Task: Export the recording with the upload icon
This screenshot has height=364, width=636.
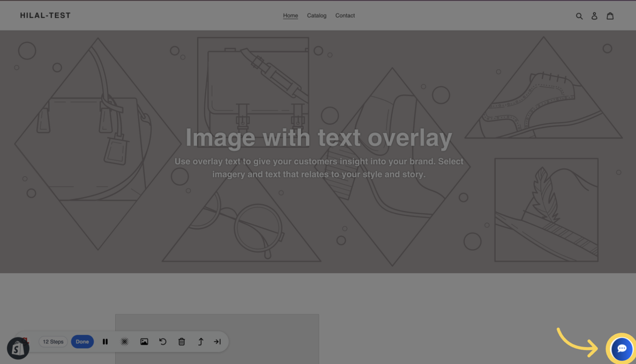Action: 200,342
